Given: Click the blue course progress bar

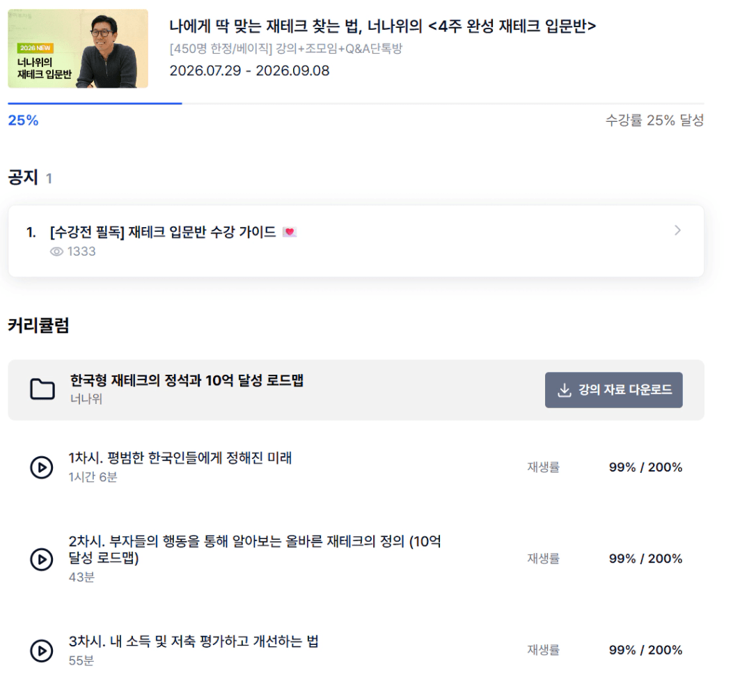Looking at the screenshot, I should 95,103.
